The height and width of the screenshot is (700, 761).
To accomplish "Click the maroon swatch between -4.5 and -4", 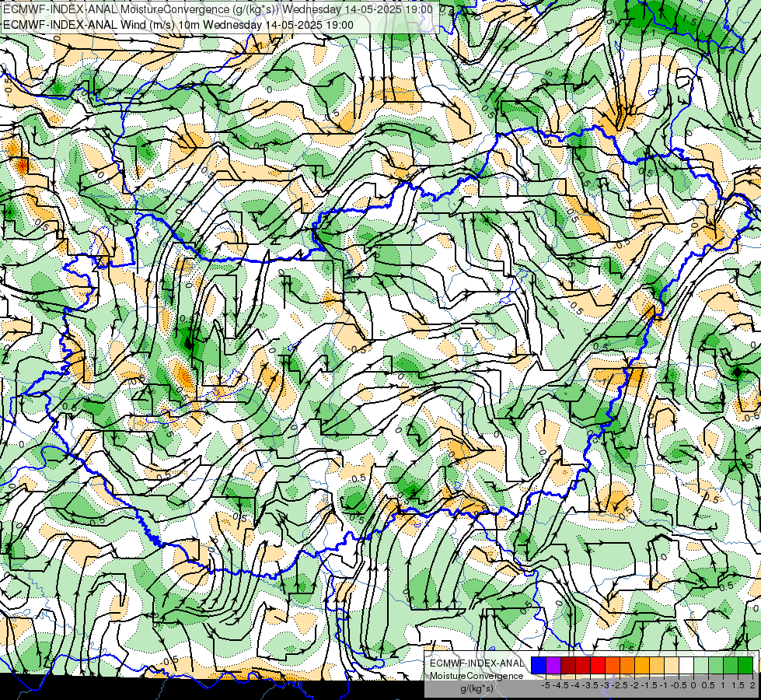I will 568,666.
